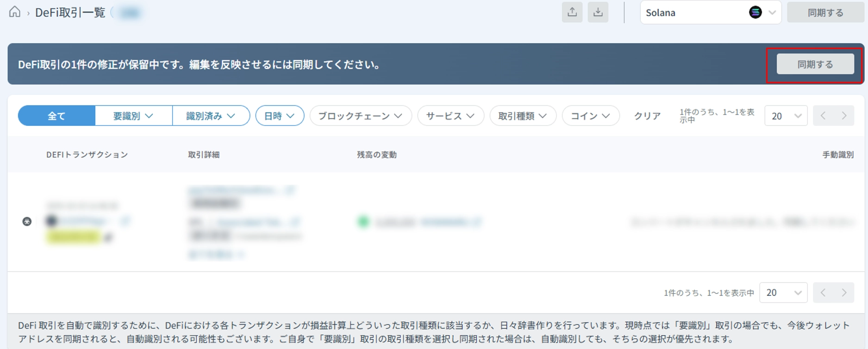Open the サービス filter dropdown
This screenshot has width=868, height=349.
click(450, 116)
